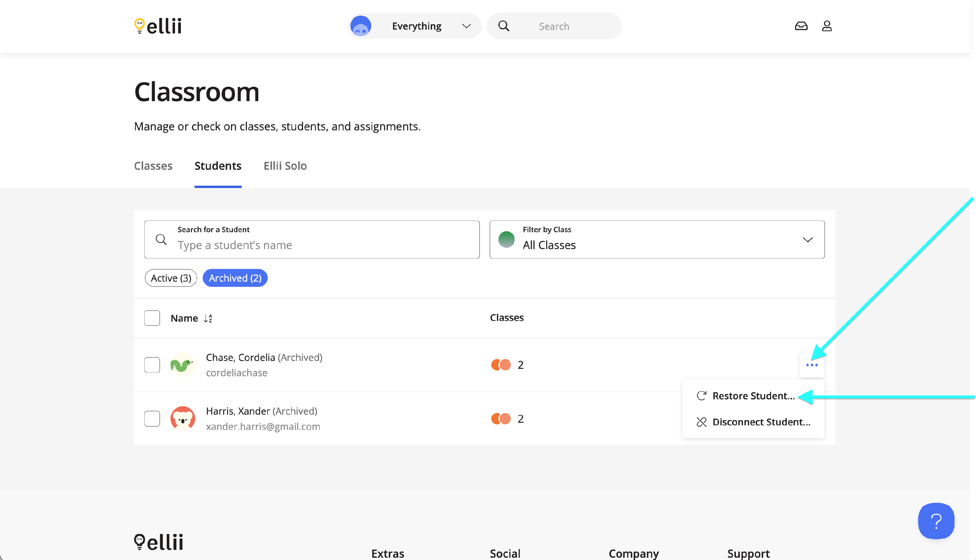Click the ellii logo in header
Image resolution: width=976 pixels, height=560 pixels.
pyautogui.click(x=158, y=26)
